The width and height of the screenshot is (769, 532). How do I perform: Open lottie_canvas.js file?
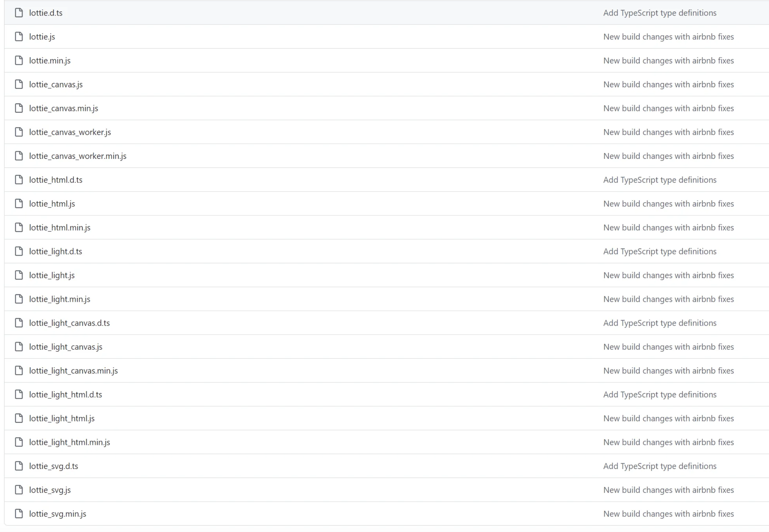point(56,84)
